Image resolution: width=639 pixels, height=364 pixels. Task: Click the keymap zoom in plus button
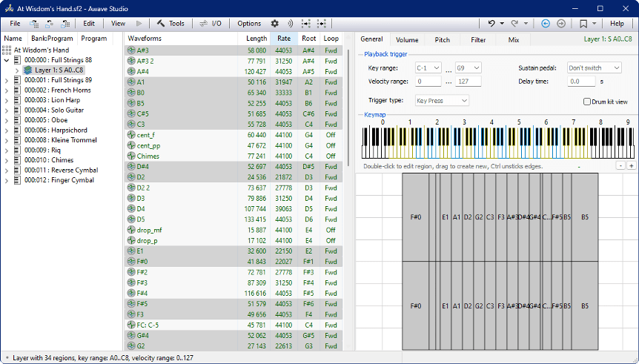pos(631,166)
